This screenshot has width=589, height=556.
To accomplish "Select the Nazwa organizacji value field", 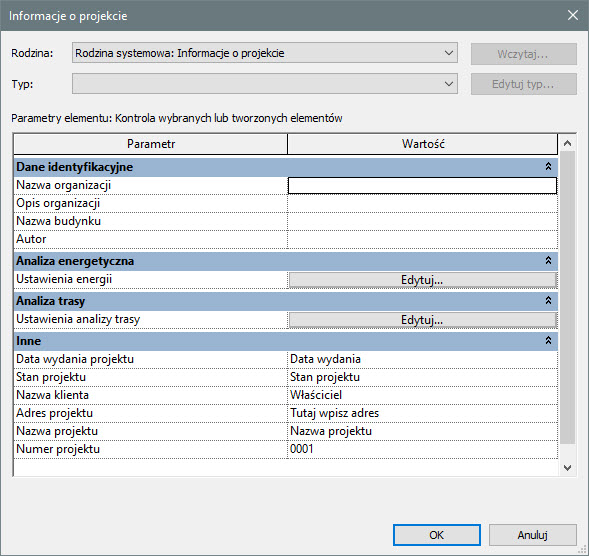I will pos(422,186).
